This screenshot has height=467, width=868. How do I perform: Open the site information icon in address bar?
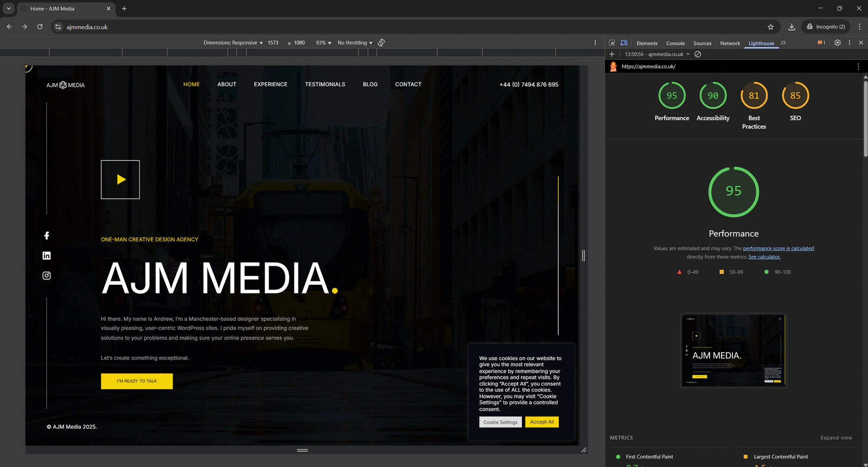tap(58, 27)
